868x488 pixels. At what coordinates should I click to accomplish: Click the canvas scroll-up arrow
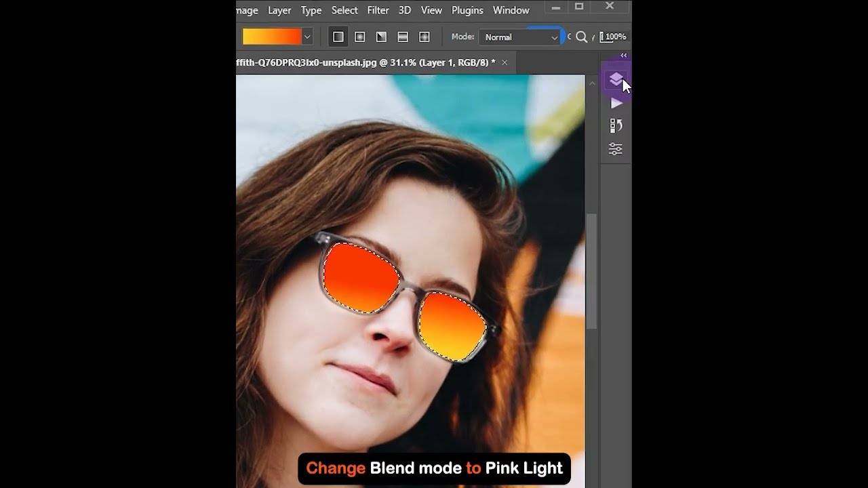pos(591,83)
